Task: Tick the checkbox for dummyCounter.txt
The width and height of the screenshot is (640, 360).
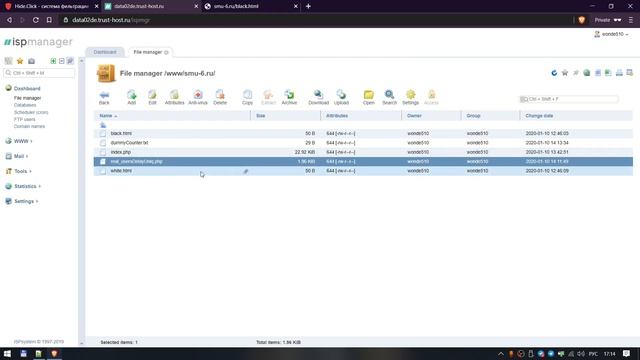Action: (103, 143)
